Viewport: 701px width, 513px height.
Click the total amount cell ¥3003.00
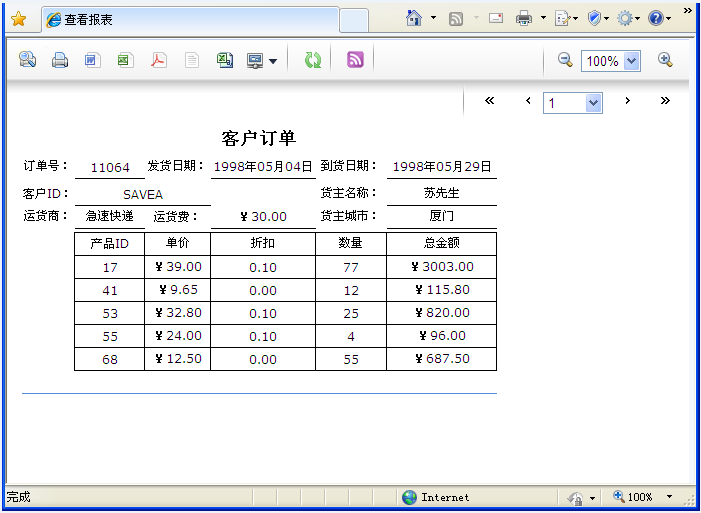442,267
